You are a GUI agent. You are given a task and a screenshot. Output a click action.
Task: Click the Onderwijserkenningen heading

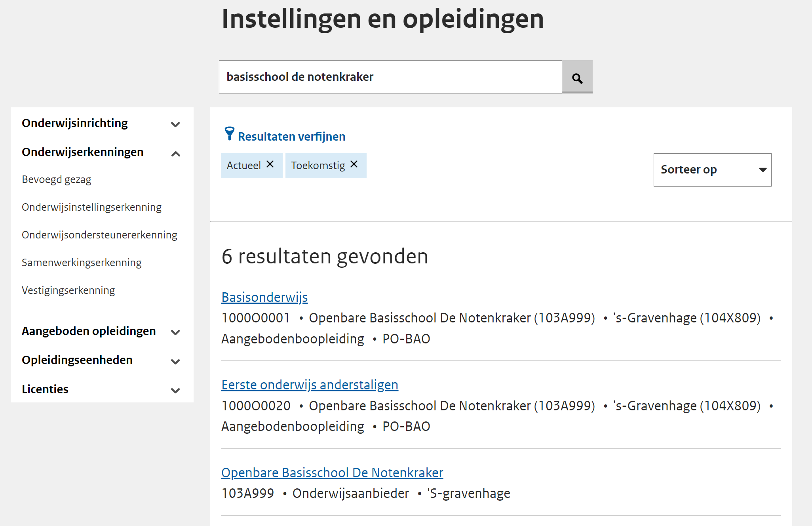pyautogui.click(x=83, y=152)
